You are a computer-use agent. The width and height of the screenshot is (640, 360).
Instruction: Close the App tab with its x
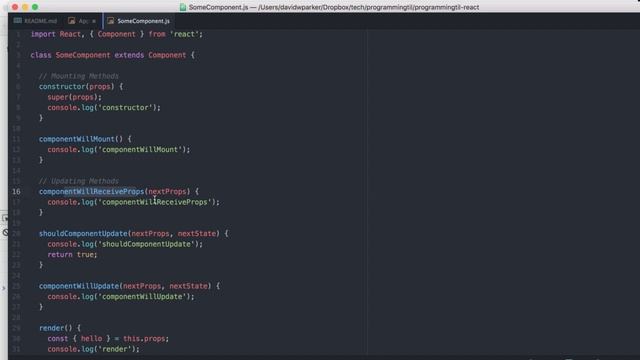pos(94,21)
